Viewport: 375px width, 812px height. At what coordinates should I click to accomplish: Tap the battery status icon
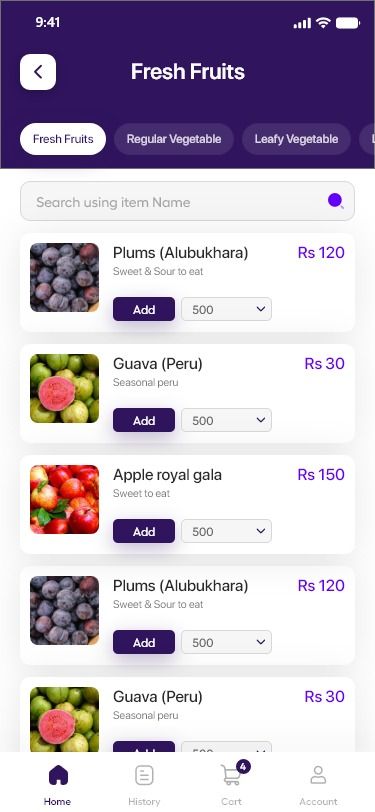[348, 23]
